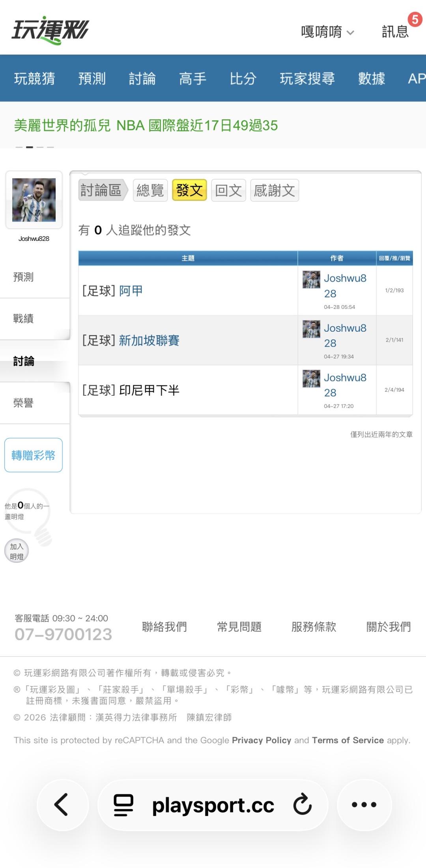Viewport: 426px width, 868px height.
Task: Click the 04-28 05:54 timestamp
Action: pos(340,307)
